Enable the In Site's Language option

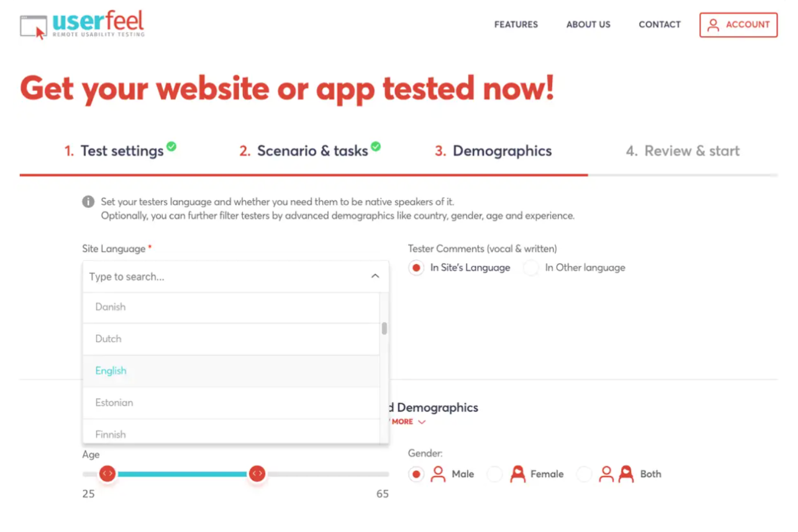(x=416, y=267)
